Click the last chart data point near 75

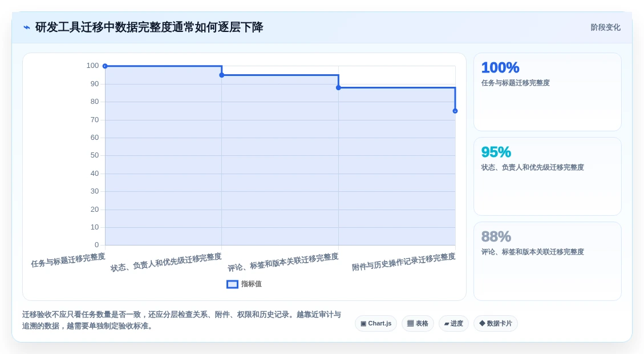click(455, 111)
